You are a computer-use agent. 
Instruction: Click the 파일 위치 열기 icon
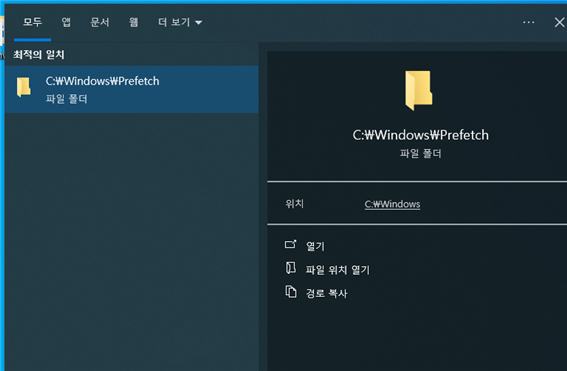tap(291, 268)
